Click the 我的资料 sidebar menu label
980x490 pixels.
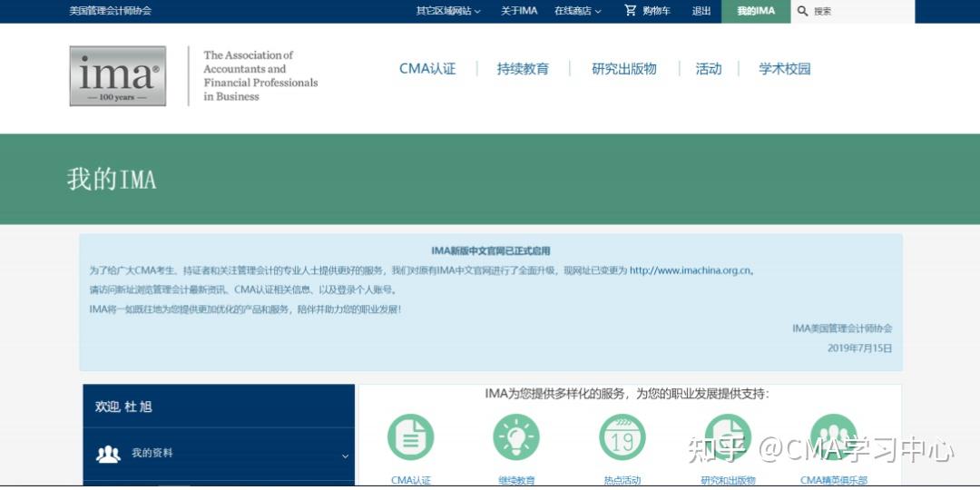pos(152,453)
